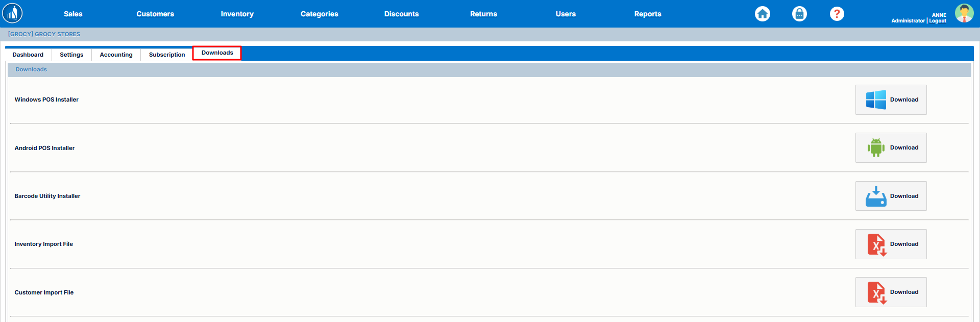Switch to the Accounting tab
The height and width of the screenshot is (322, 980).
click(116, 55)
